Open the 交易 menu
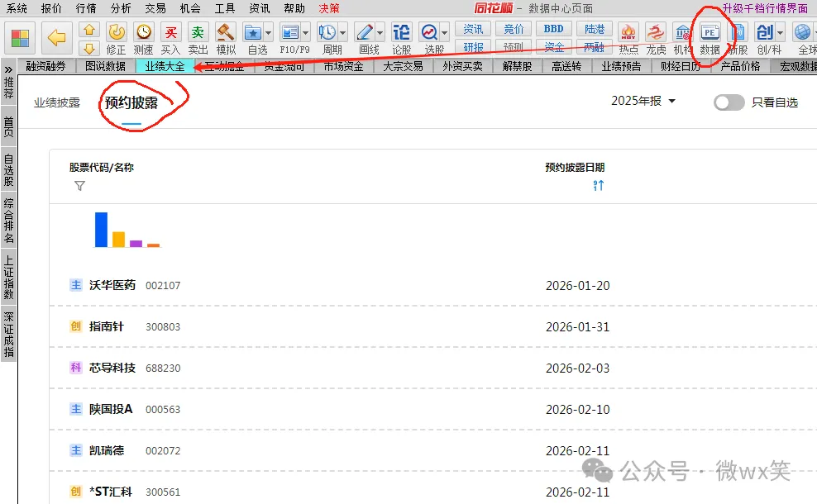This screenshot has width=817, height=504. [155, 8]
